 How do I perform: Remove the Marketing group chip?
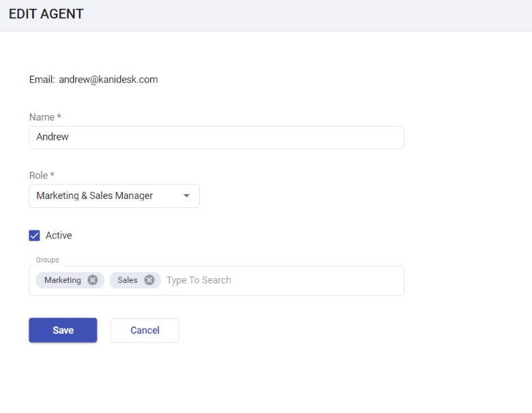tap(92, 280)
